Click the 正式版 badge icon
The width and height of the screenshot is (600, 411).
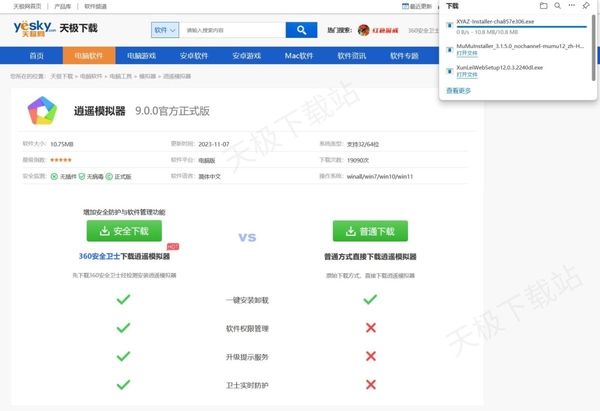point(109,176)
